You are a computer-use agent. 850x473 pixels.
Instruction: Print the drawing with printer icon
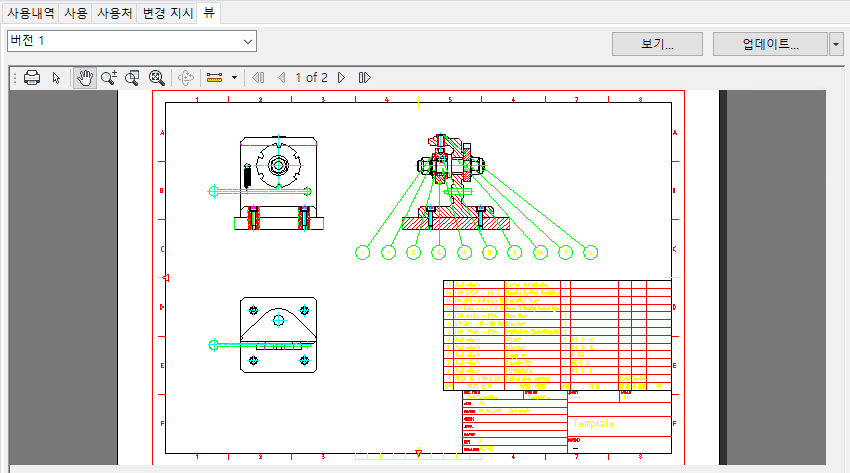click(32, 78)
